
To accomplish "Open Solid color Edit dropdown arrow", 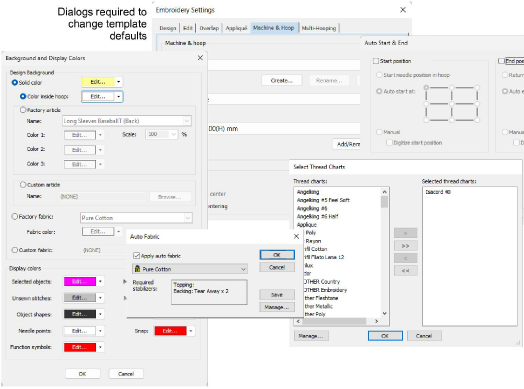I will coord(119,82).
